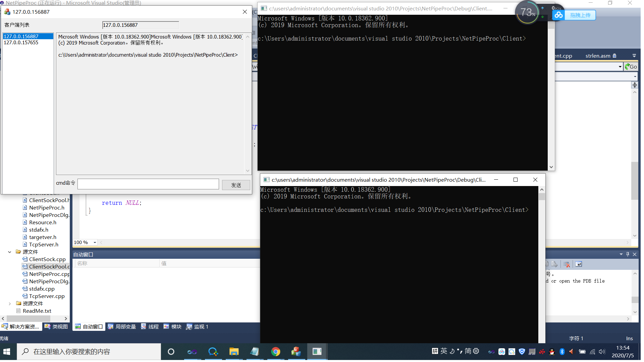Screen dimensions: 644x362
Task: Open Resource.h in Solution Explorer
Action: (43, 222)
